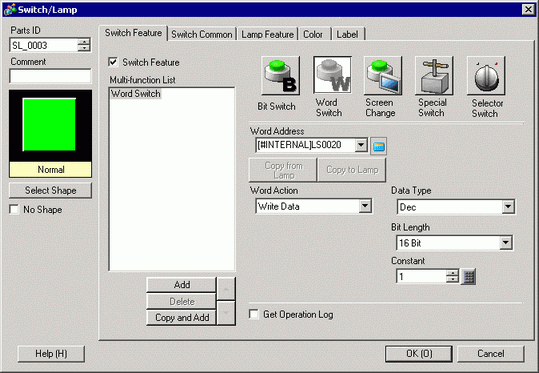Switch to the Lamp Feature tab
Image resolution: width=539 pixels, height=373 pixels.
click(267, 34)
